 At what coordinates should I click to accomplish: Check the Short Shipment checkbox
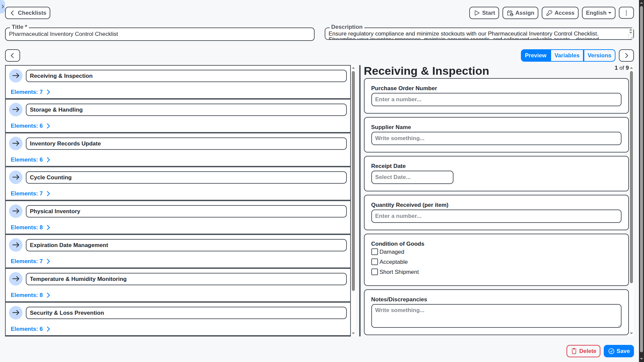coord(375,272)
